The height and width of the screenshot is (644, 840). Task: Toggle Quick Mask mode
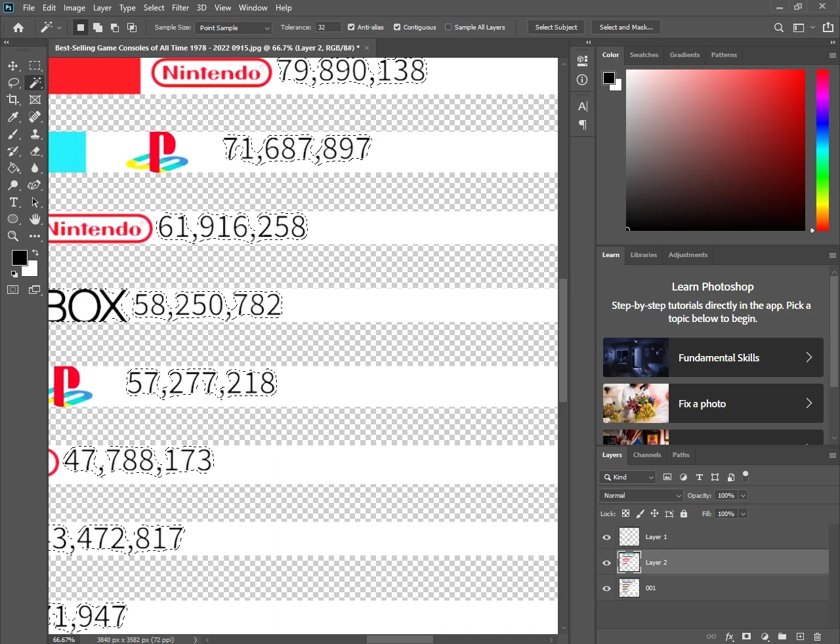pos(13,290)
